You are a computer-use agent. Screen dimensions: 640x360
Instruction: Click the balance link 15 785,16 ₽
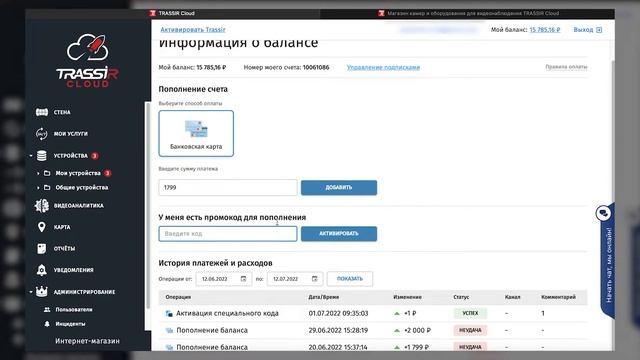544,30
